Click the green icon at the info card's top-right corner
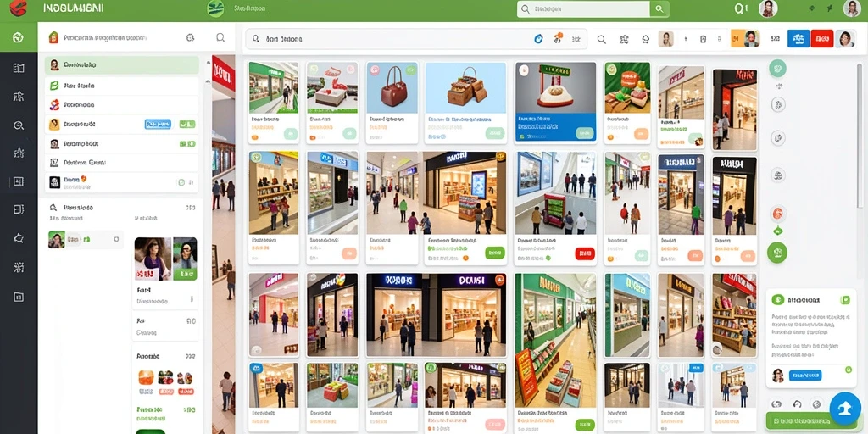Image resolution: width=868 pixels, height=434 pixels. 845,300
